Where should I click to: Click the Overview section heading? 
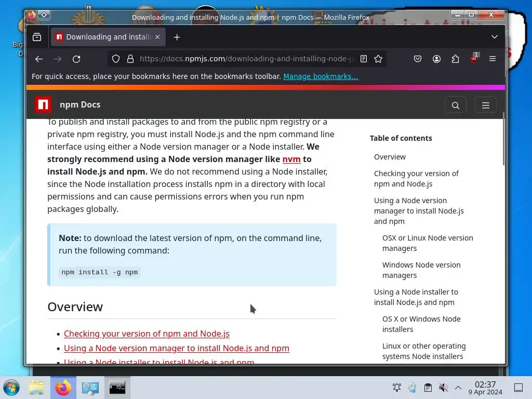(x=75, y=307)
